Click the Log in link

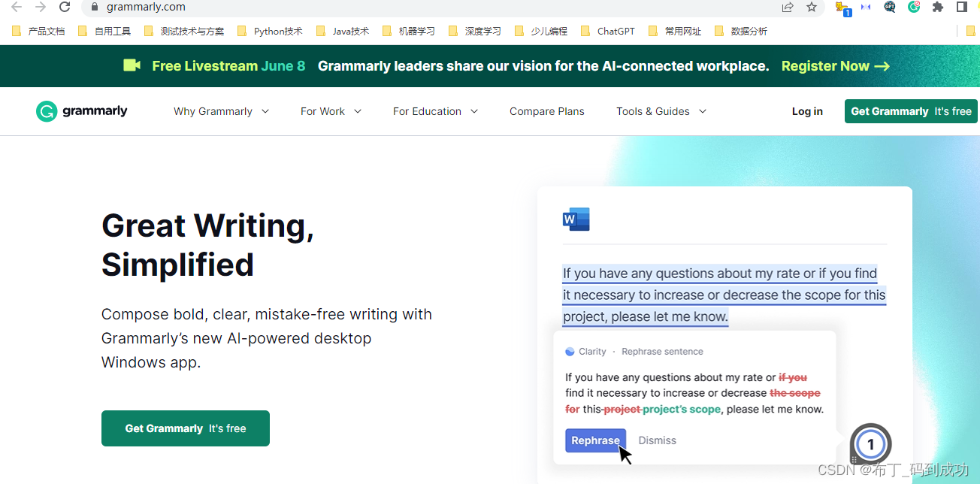click(x=807, y=111)
